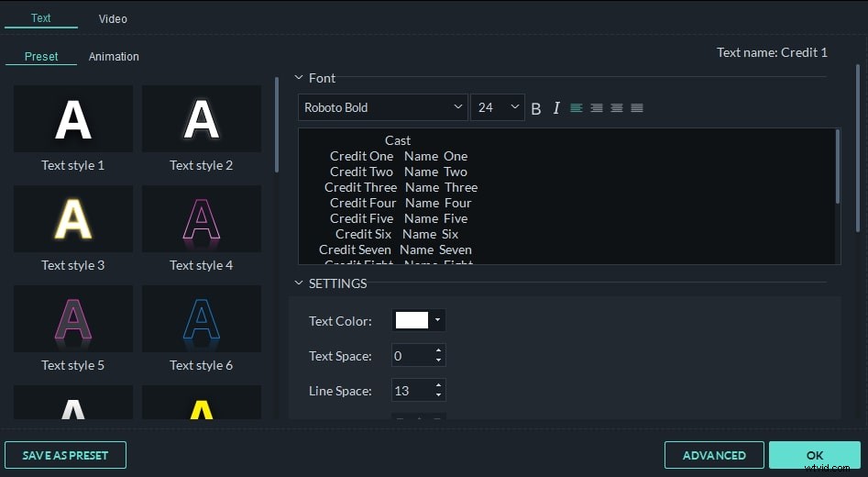The width and height of the screenshot is (868, 477).
Task: Switch to the Video tab
Action: (113, 19)
